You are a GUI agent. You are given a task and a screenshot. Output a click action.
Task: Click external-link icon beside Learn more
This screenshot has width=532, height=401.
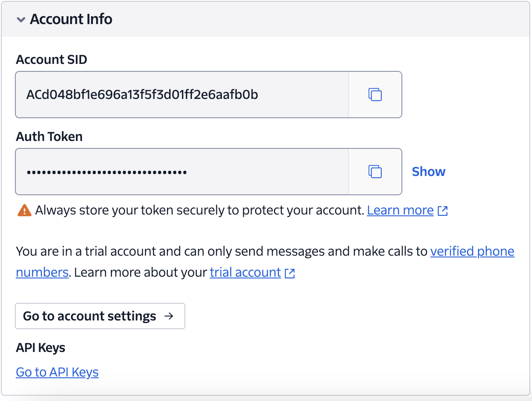[443, 211]
